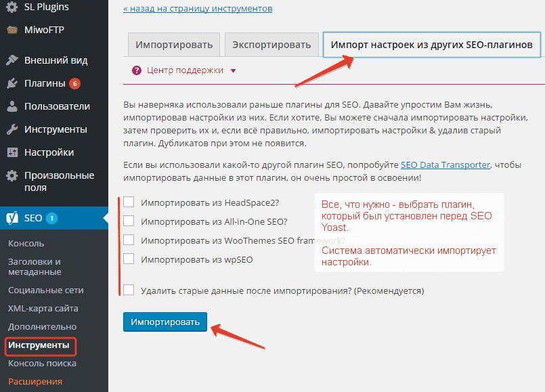Click the Пользователи person icon
Image resolution: width=545 pixels, height=392 pixels.
[x=12, y=106]
